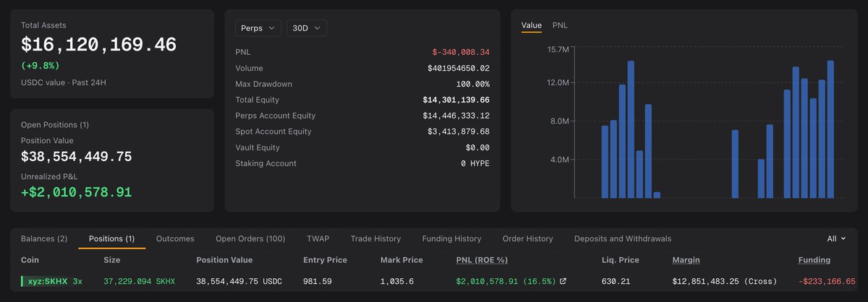Viewport: 868px width, 302px height.
Task: Open the share icon next to PNL ROE
Action: 563,281
